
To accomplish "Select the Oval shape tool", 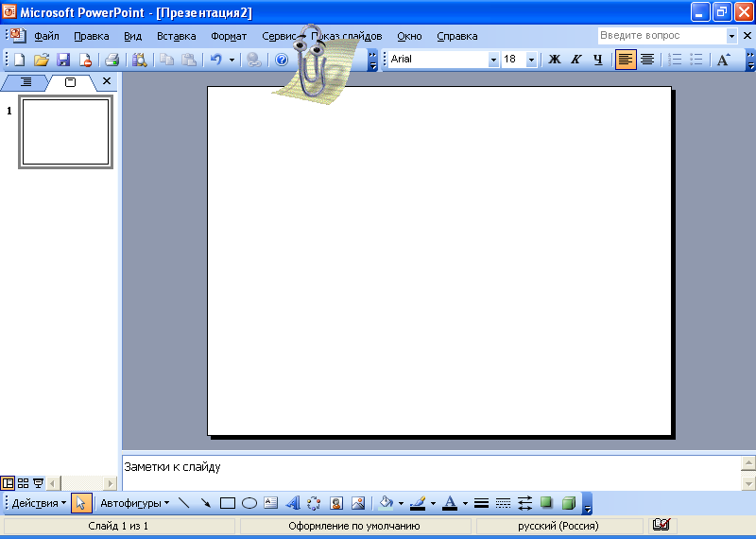I will coord(249,503).
